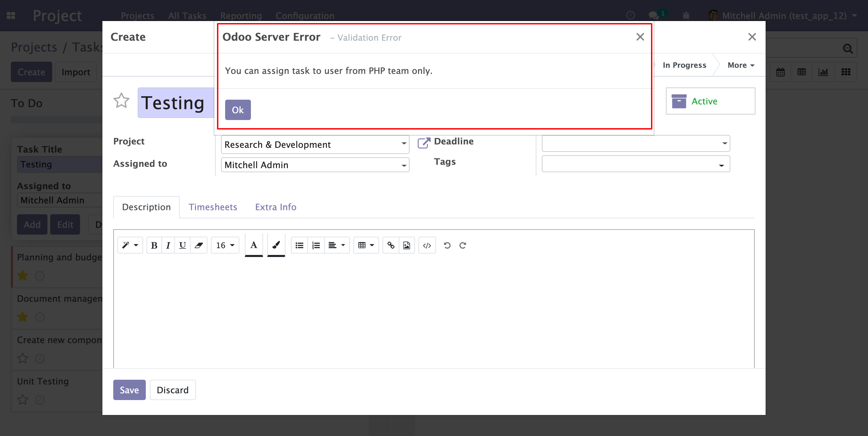868x436 pixels.
Task: Open the Projects menu
Action: [138, 16]
